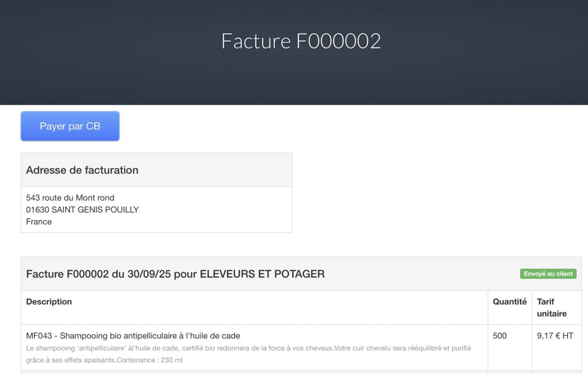
Task: Select the Tarif unitaire column header
Action: point(552,308)
